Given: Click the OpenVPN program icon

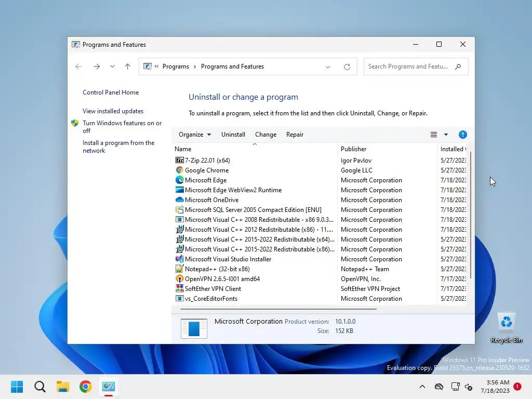Looking at the screenshot, I should click(179, 278).
